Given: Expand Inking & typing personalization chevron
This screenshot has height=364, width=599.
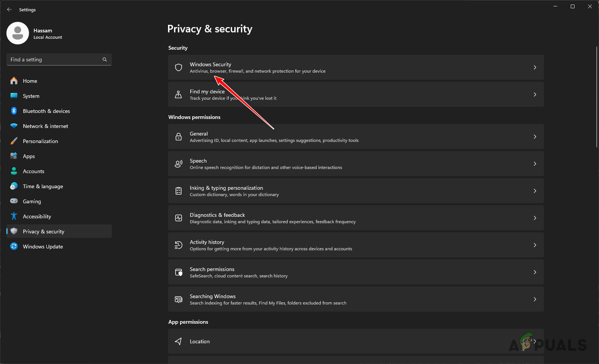Looking at the screenshot, I should pos(535,191).
